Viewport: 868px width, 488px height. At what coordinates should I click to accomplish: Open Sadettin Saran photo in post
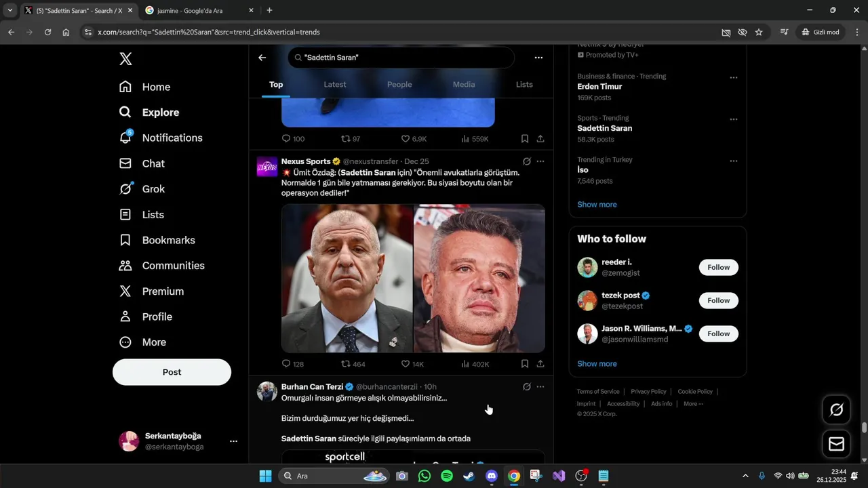[x=479, y=279]
